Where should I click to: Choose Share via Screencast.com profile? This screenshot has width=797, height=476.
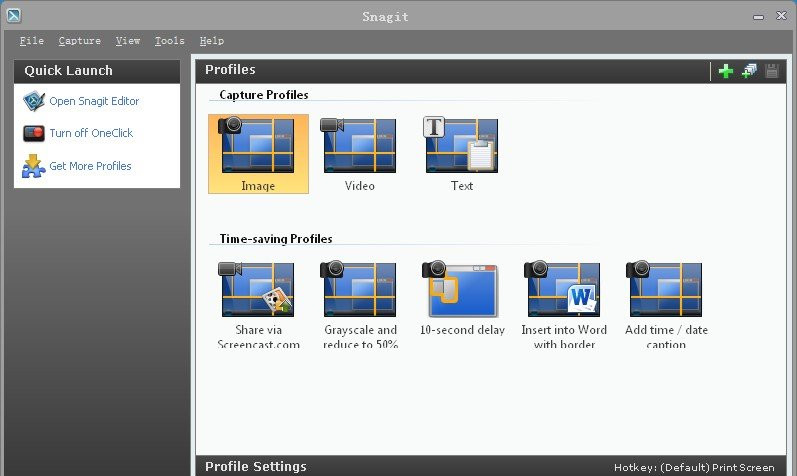click(258, 305)
